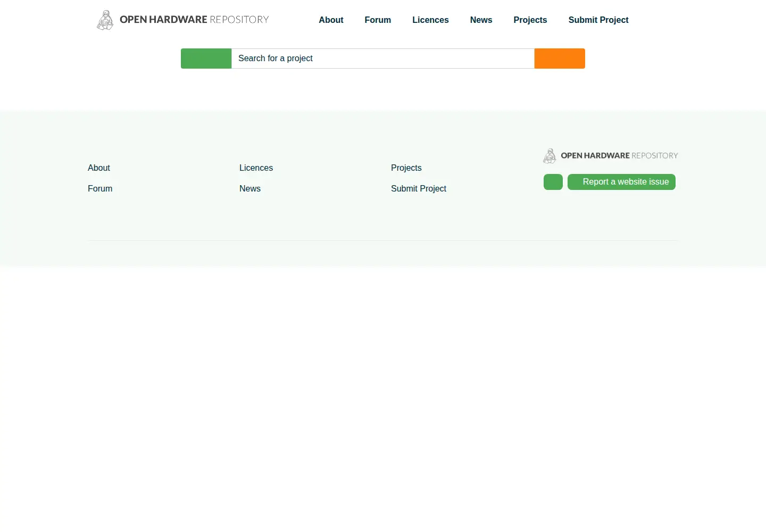Open Projects in the top navigation
Viewport: 766px width, 532px height.
click(x=530, y=20)
